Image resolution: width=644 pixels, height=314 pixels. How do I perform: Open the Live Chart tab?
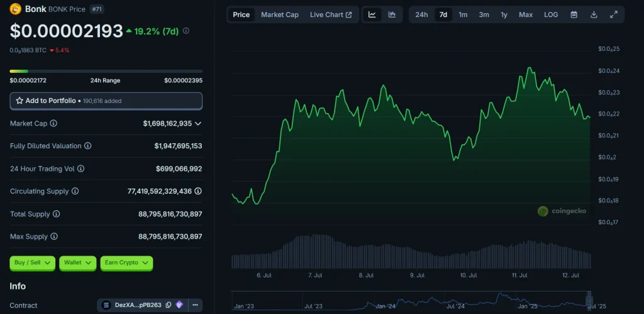331,14
